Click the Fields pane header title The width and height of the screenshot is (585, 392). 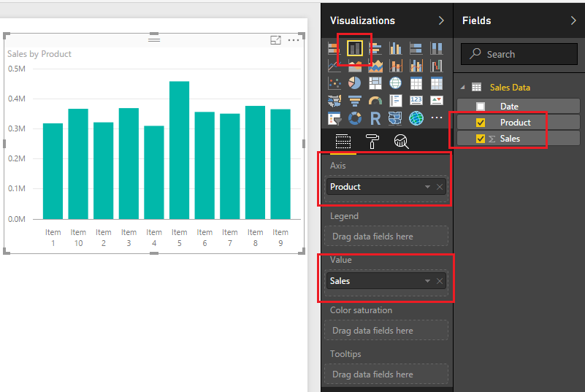click(x=476, y=20)
